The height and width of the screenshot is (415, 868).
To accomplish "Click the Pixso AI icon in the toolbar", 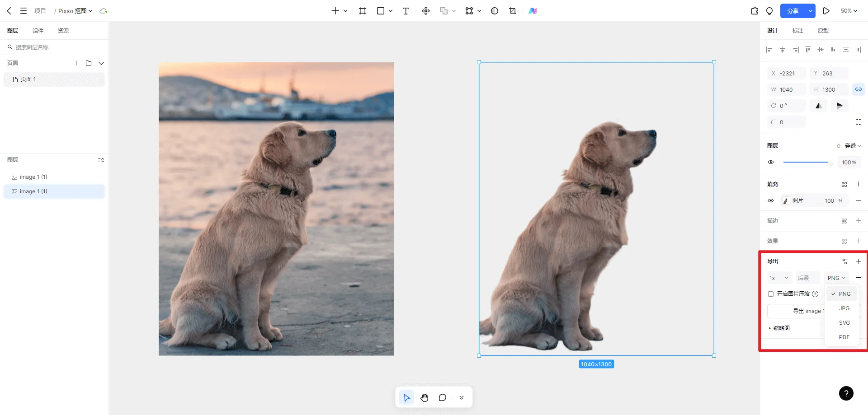I will tap(533, 11).
